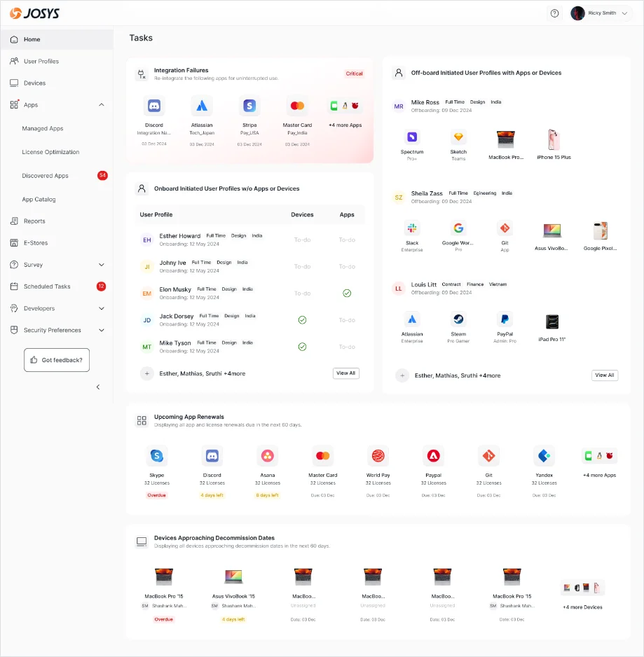Click the Got feedback? button
Viewport: 644px width, 657px height.
(x=57, y=360)
